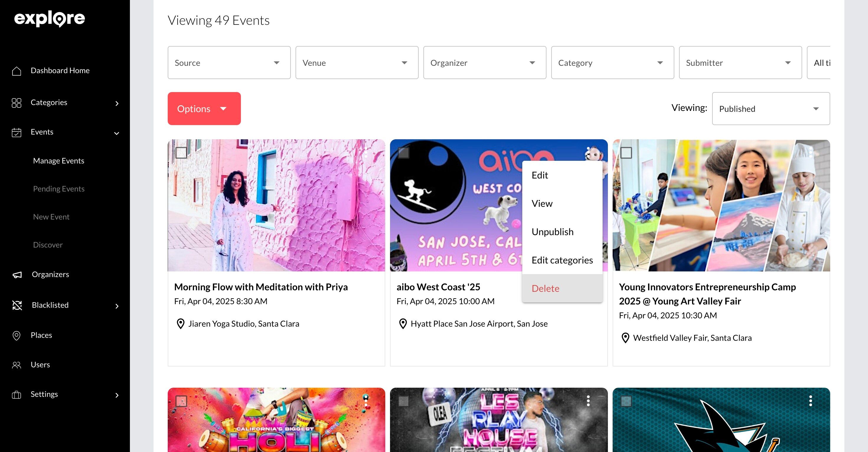Tick the Holi event card checkbox
868x452 pixels.
pos(181,401)
